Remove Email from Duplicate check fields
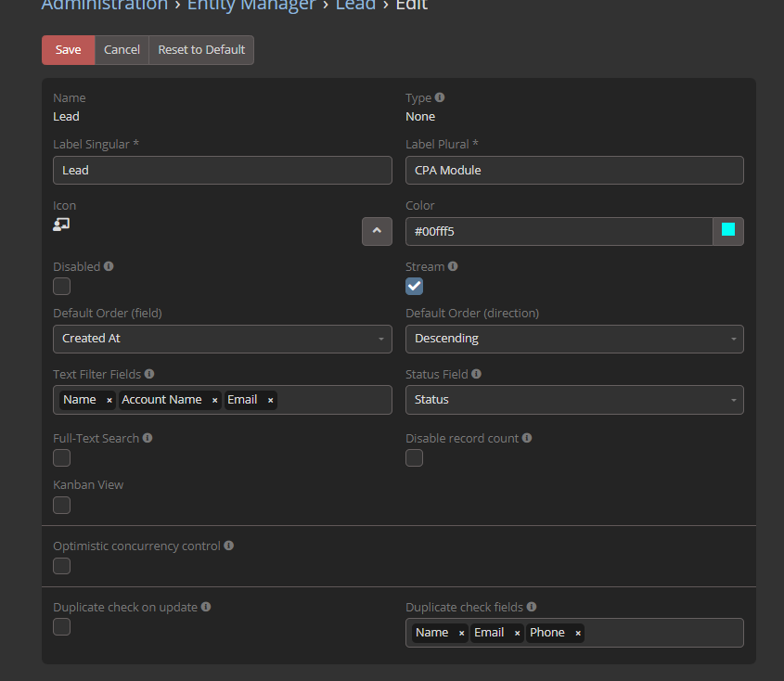This screenshot has width=784, height=681. coord(517,633)
